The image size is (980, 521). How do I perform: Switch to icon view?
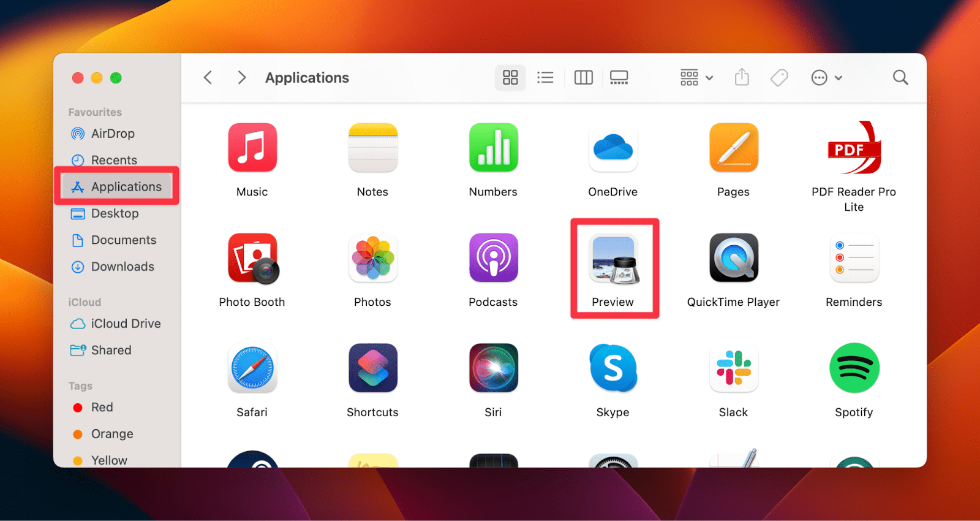point(510,77)
